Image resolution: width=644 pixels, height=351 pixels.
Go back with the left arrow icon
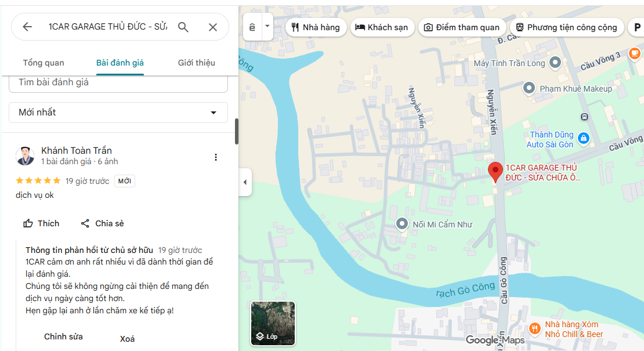pos(27,27)
